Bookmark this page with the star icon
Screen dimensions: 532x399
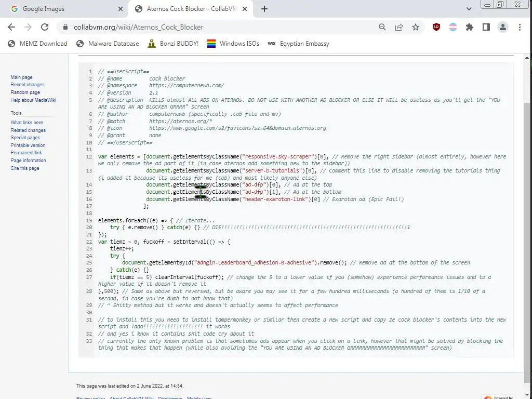tap(416, 27)
